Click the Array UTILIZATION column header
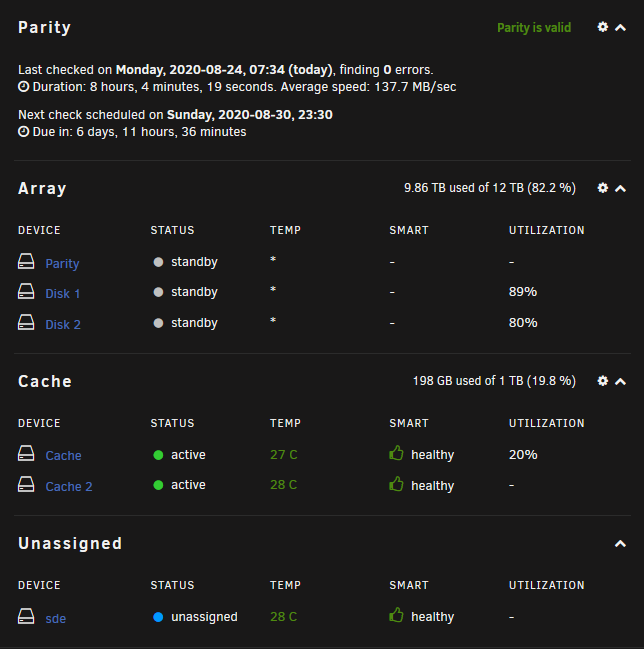The image size is (644, 649). click(546, 230)
